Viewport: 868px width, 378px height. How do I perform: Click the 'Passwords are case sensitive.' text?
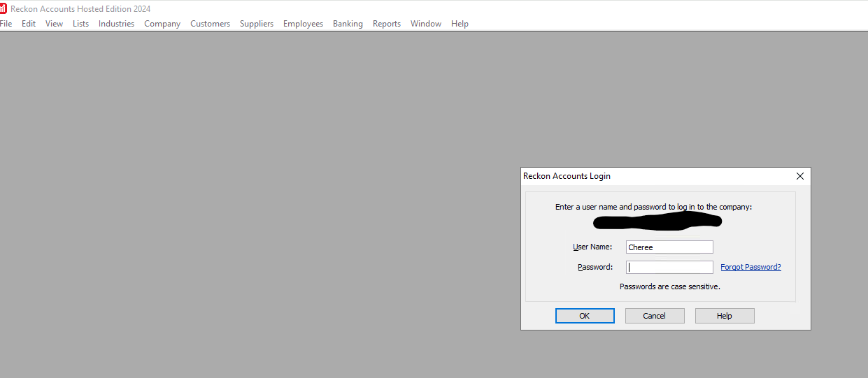(x=670, y=286)
